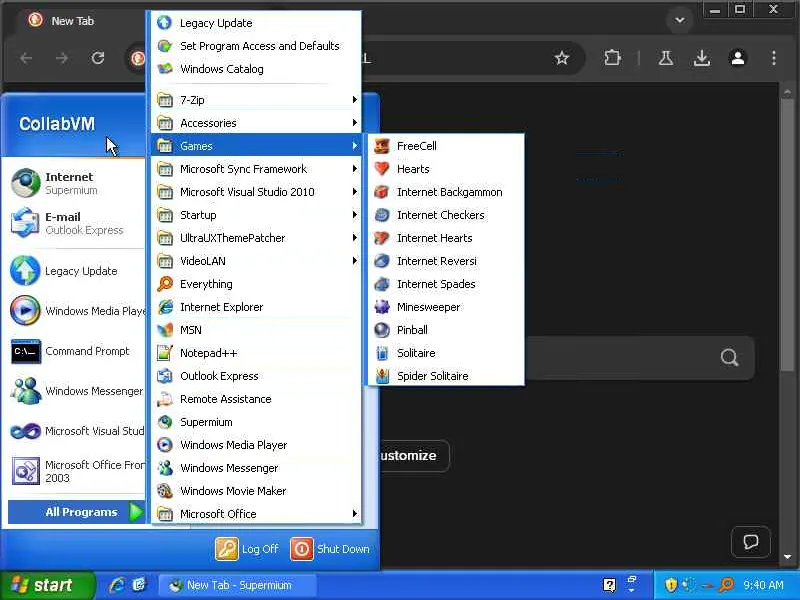
Task: Click the chat bubble icon on page
Action: coord(751,542)
